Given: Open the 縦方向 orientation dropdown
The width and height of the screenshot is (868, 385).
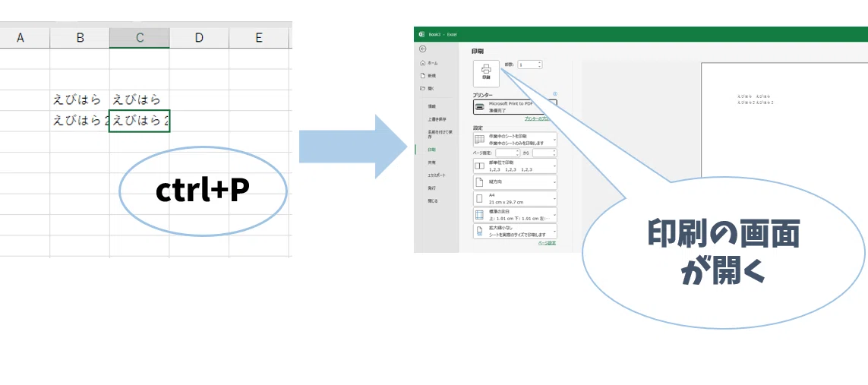Looking at the screenshot, I should click(x=515, y=182).
